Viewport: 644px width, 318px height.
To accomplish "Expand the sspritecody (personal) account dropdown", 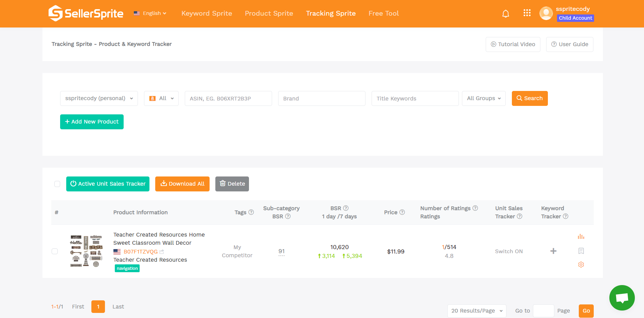I will click(x=99, y=98).
